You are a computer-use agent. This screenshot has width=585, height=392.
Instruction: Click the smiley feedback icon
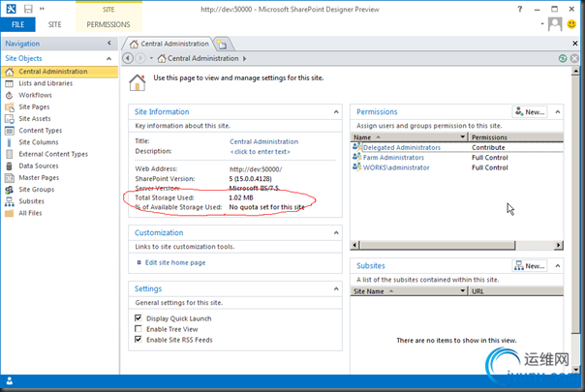(571, 24)
